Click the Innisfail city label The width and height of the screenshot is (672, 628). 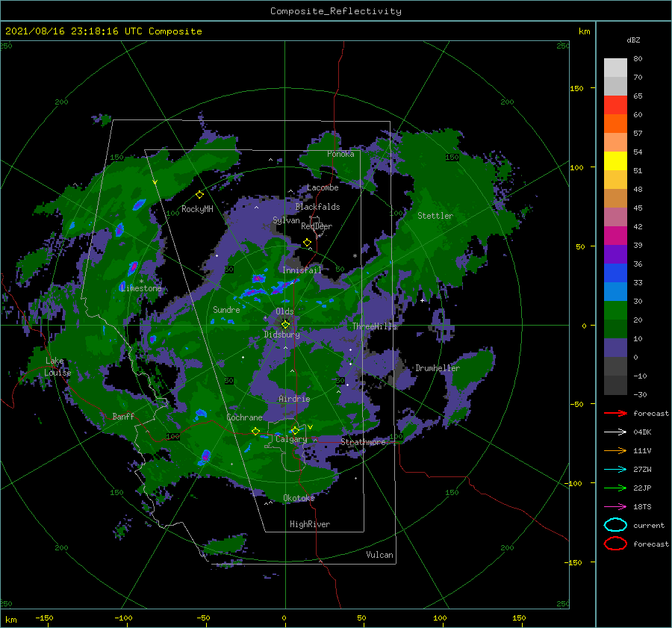pos(302,270)
